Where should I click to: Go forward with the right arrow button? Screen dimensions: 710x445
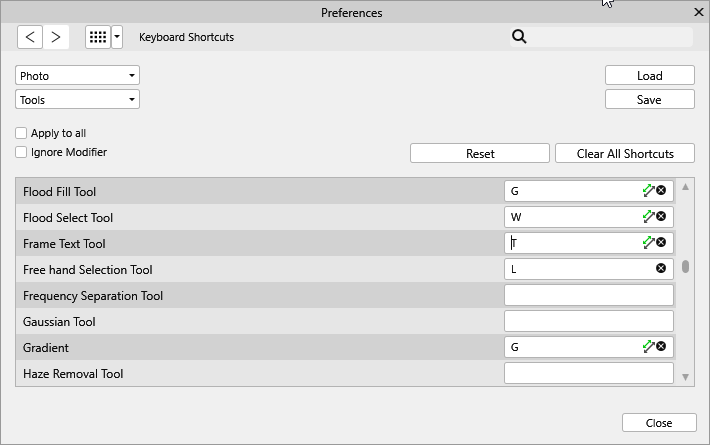pyautogui.click(x=56, y=37)
